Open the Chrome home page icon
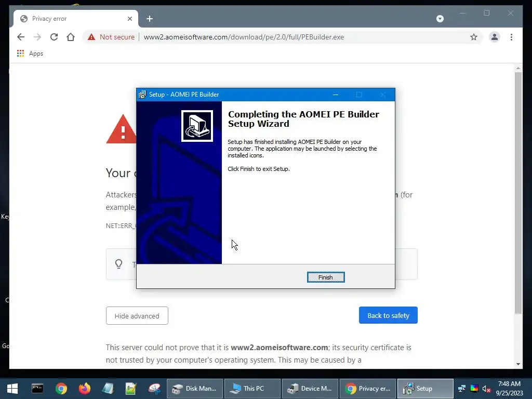 coord(71,37)
